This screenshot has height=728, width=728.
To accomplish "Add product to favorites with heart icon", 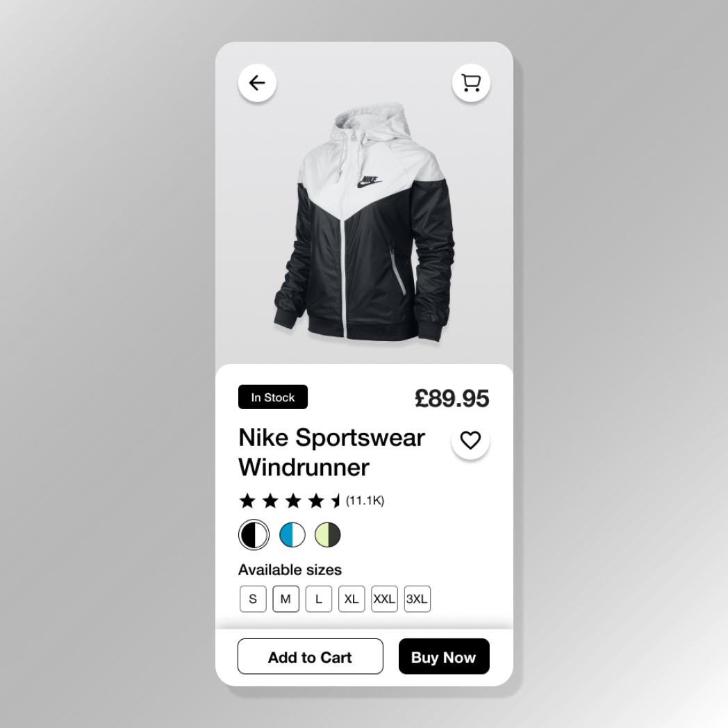I will [470, 440].
